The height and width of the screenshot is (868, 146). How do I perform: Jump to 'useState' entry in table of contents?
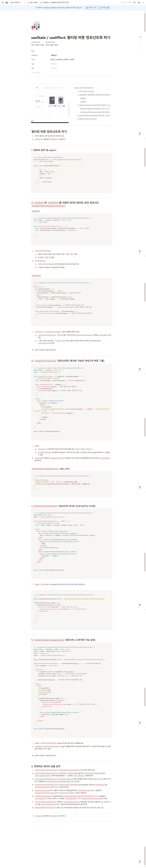pos(83,98)
